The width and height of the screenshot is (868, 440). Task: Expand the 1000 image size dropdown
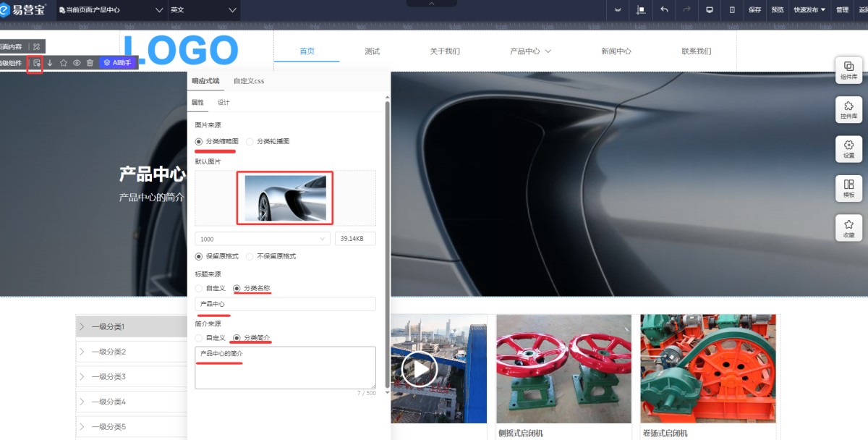click(x=262, y=239)
